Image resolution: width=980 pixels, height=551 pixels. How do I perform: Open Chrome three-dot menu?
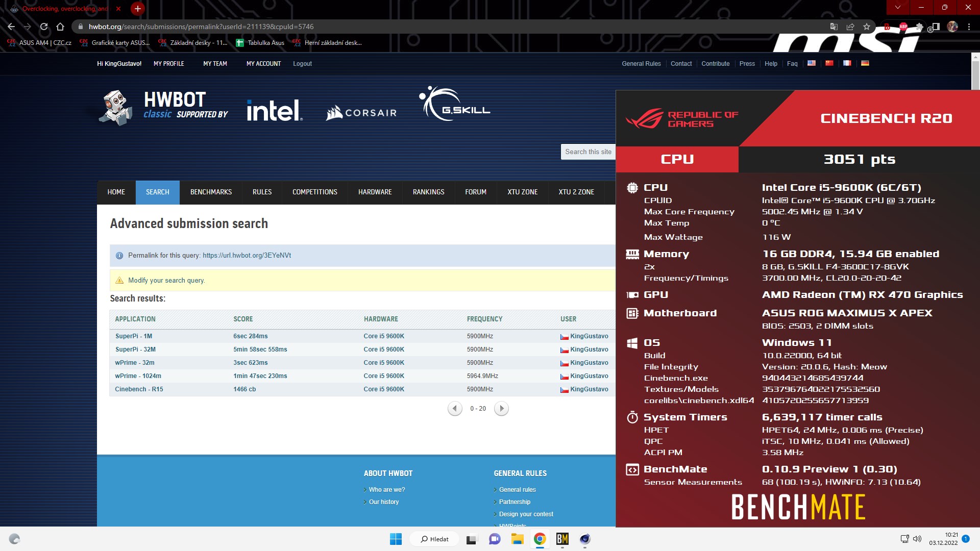(969, 27)
